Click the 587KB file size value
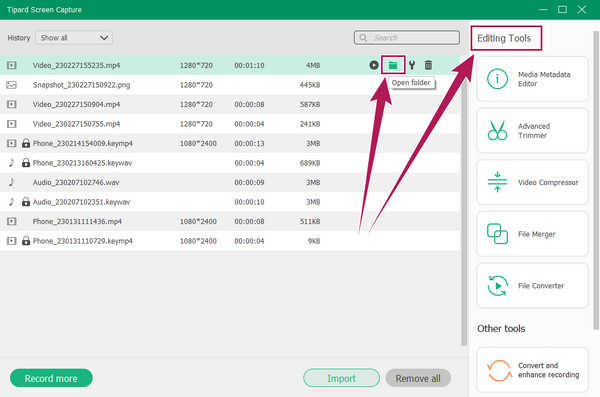This screenshot has height=397, width=600. (x=310, y=104)
